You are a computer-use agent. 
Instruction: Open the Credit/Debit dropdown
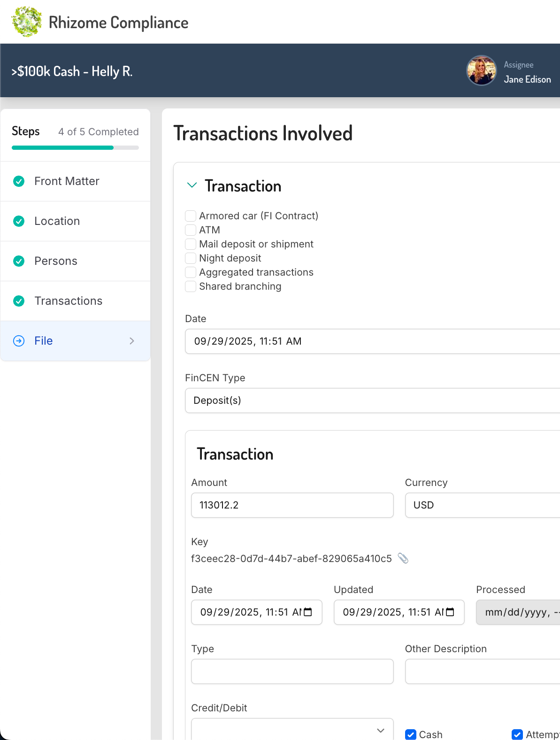tap(292, 730)
